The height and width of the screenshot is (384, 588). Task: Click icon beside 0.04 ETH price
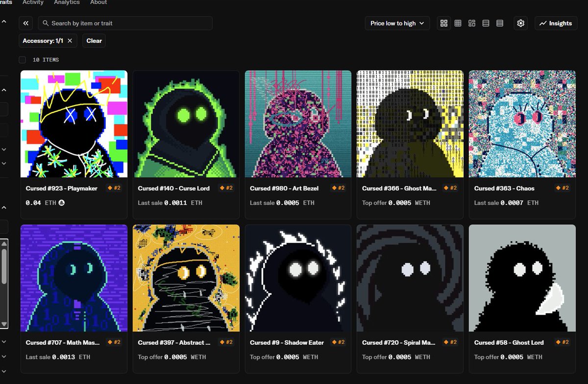click(x=62, y=203)
